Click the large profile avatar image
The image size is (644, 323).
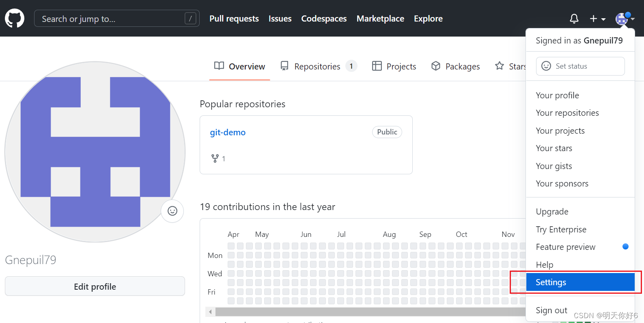click(95, 152)
